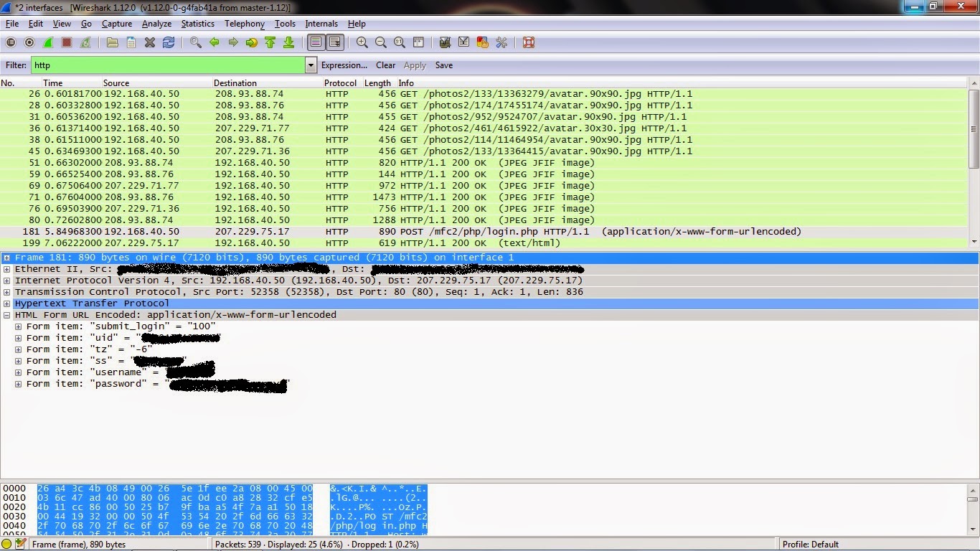Stop the running capture (red square)

point(67,43)
